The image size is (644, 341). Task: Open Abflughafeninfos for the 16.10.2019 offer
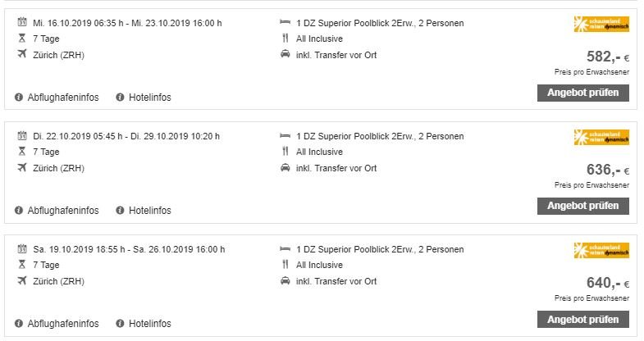pos(62,98)
